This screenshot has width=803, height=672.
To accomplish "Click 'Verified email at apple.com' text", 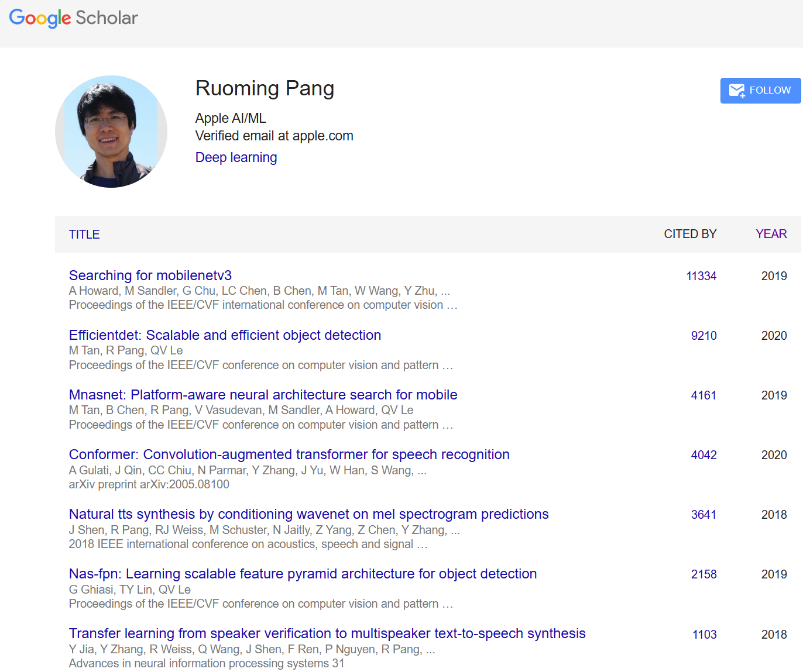I will click(x=274, y=136).
